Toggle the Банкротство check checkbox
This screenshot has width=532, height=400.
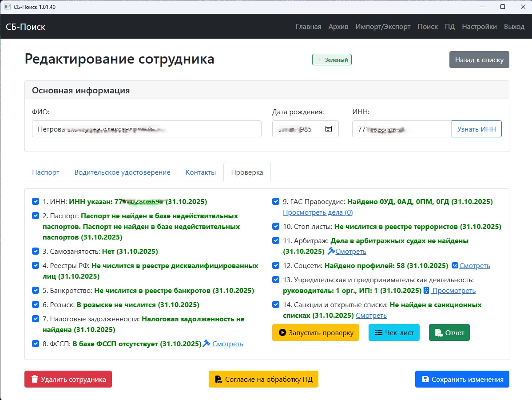coord(36,290)
